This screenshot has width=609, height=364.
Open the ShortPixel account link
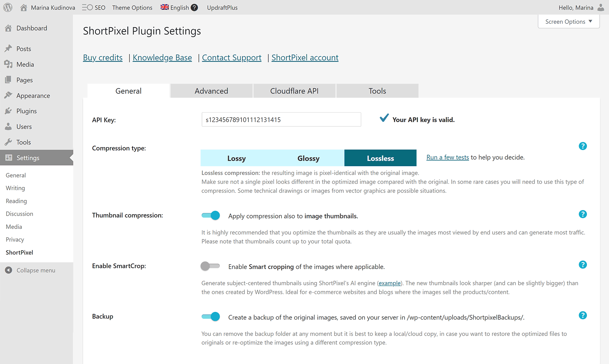(305, 57)
